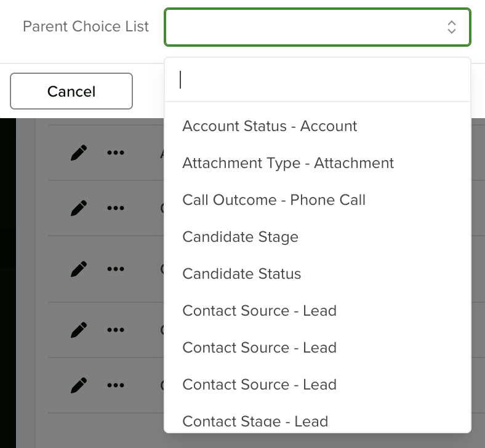This screenshot has width=485, height=448.
Task: Click the pencil edit icon in second row
Action: click(79, 208)
